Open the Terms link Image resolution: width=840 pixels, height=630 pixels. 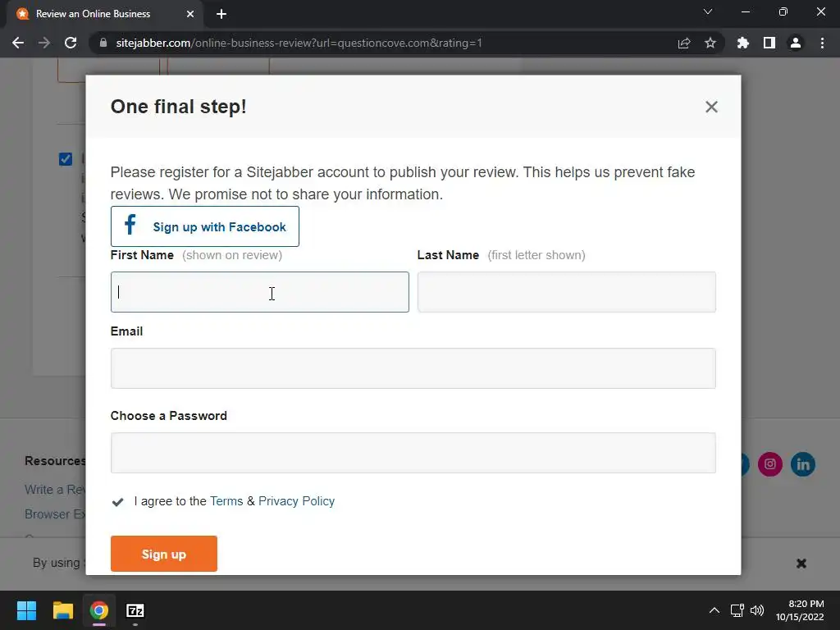[x=226, y=501]
